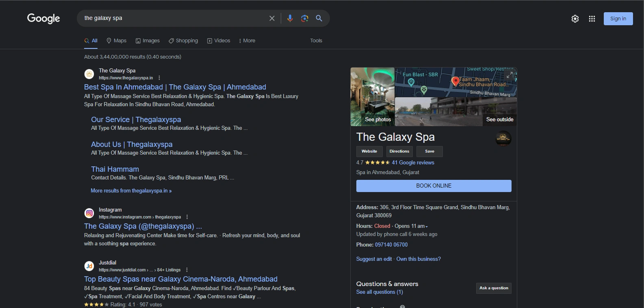Clear the search box with the X icon
The width and height of the screenshot is (644, 308).
coord(272,18)
